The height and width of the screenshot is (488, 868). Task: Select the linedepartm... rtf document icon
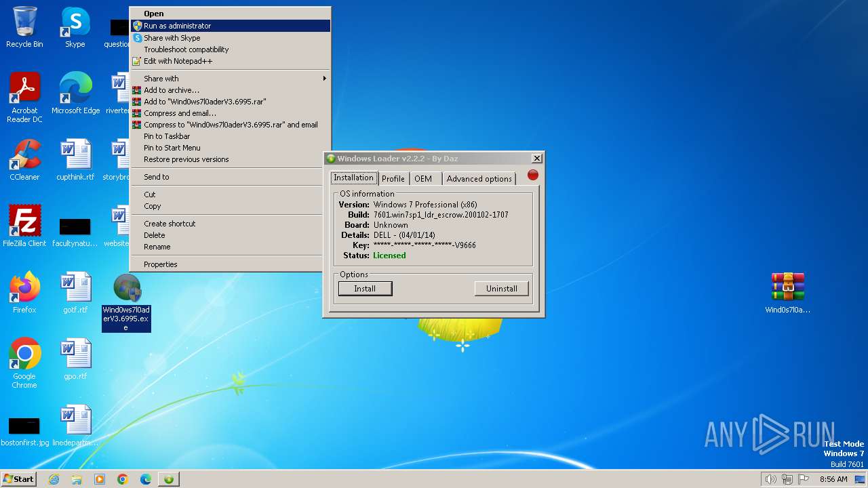75,426
